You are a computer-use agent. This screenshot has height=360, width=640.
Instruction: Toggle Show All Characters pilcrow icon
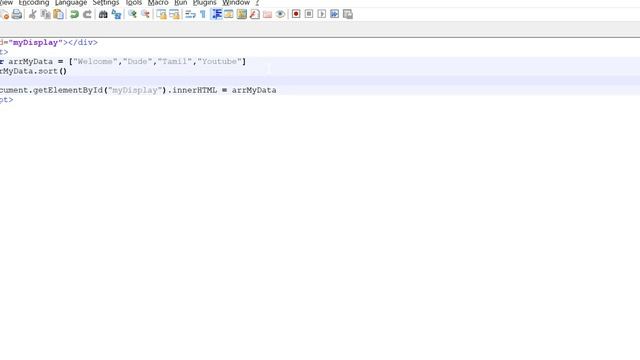(203, 14)
